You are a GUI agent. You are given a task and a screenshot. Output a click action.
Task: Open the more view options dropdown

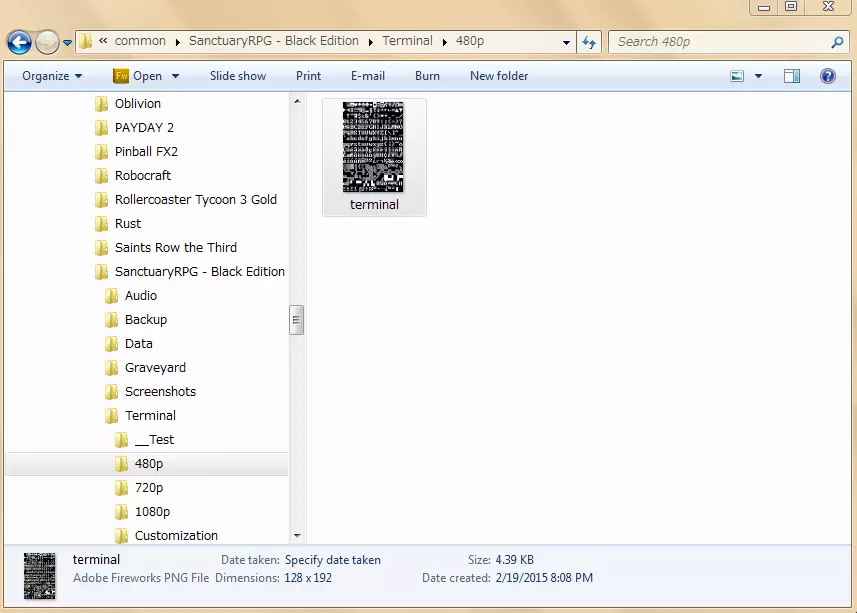(x=758, y=76)
